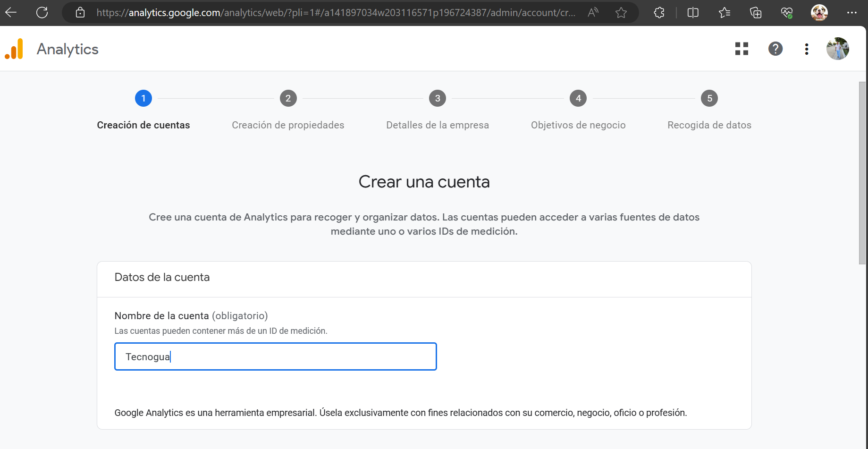Open Browser essentials heart icon

pyautogui.click(x=787, y=12)
